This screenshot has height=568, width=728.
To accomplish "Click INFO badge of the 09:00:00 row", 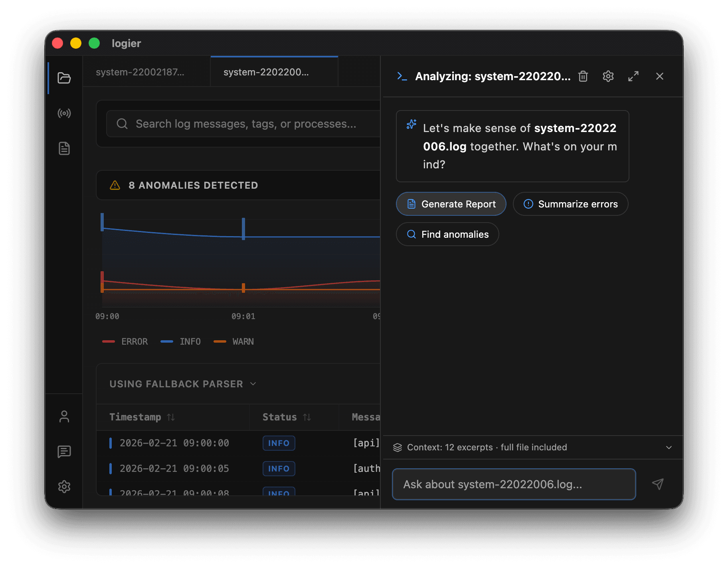I will coord(279,443).
